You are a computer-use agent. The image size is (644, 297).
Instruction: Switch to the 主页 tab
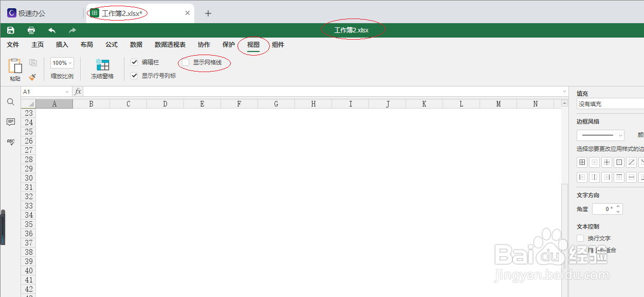click(38, 45)
